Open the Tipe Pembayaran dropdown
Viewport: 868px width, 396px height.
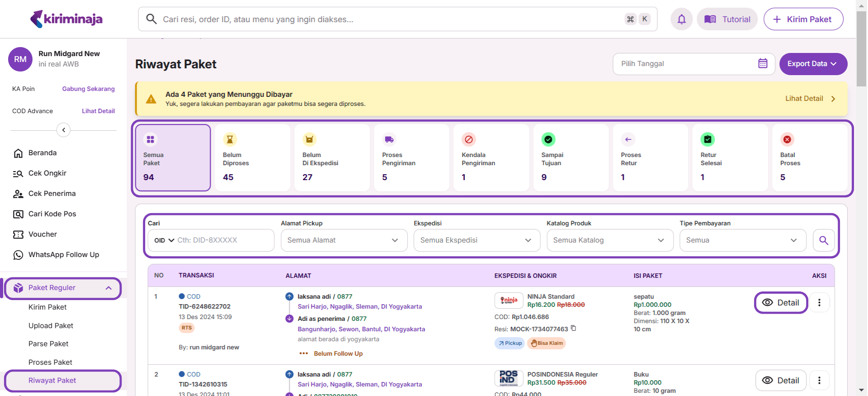[x=742, y=240]
